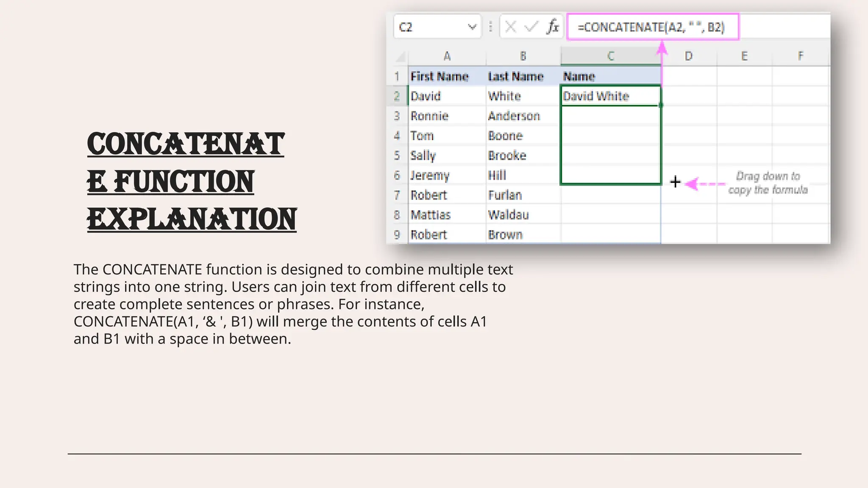Select column A header
Image resolution: width=868 pixels, height=488 pixels.
coord(447,56)
